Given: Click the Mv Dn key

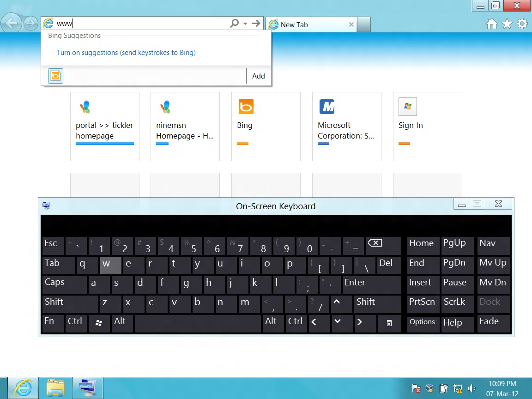Looking at the screenshot, I should (493, 285).
